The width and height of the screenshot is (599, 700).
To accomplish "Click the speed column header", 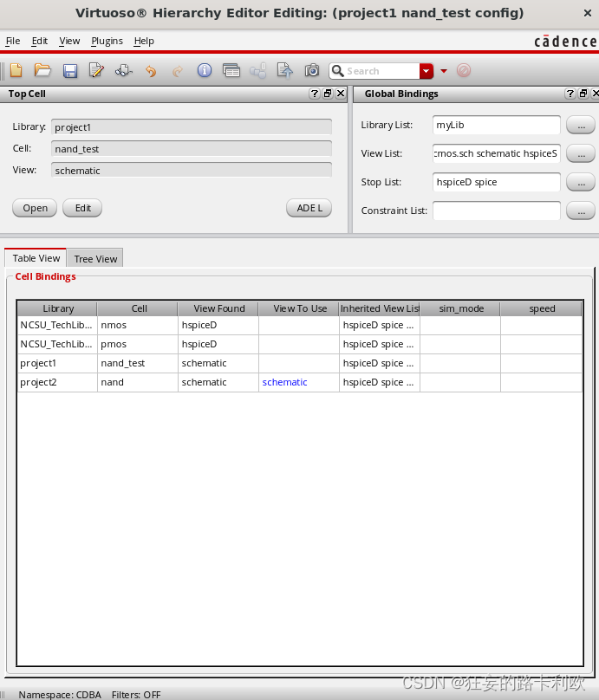I will (542, 308).
